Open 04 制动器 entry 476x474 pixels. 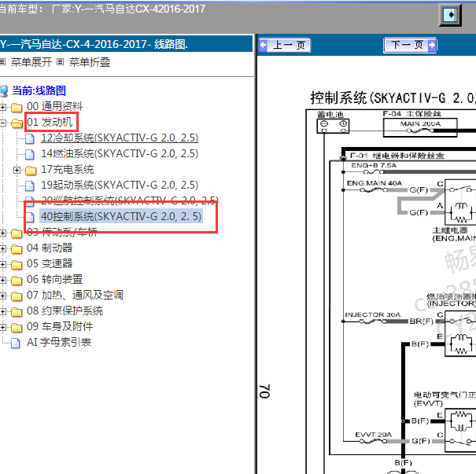50,248
